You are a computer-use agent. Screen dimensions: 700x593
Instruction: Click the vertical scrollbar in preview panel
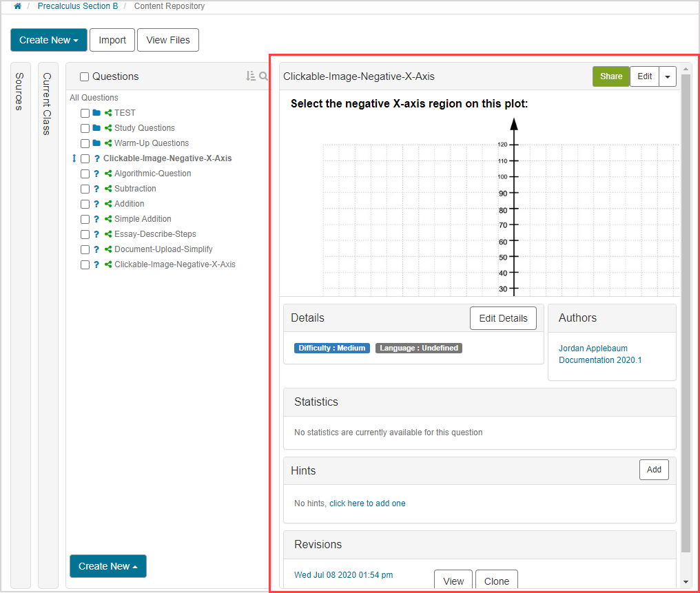point(686,310)
